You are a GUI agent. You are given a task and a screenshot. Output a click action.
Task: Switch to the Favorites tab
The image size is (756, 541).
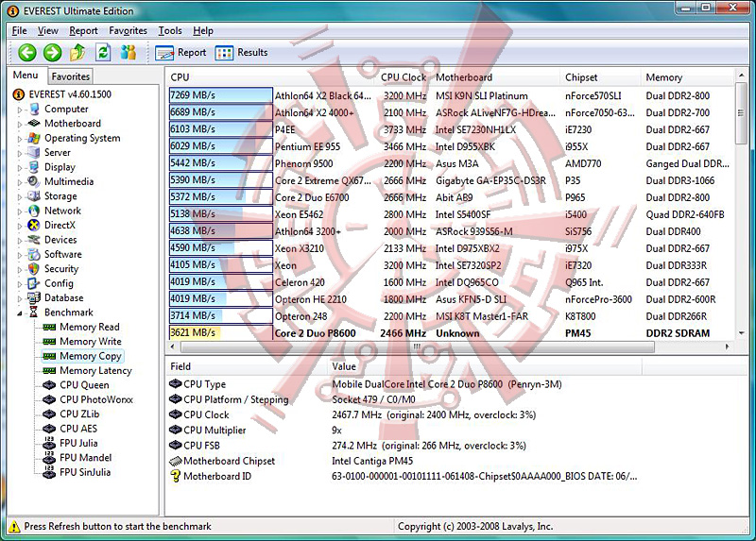pyautogui.click(x=70, y=76)
